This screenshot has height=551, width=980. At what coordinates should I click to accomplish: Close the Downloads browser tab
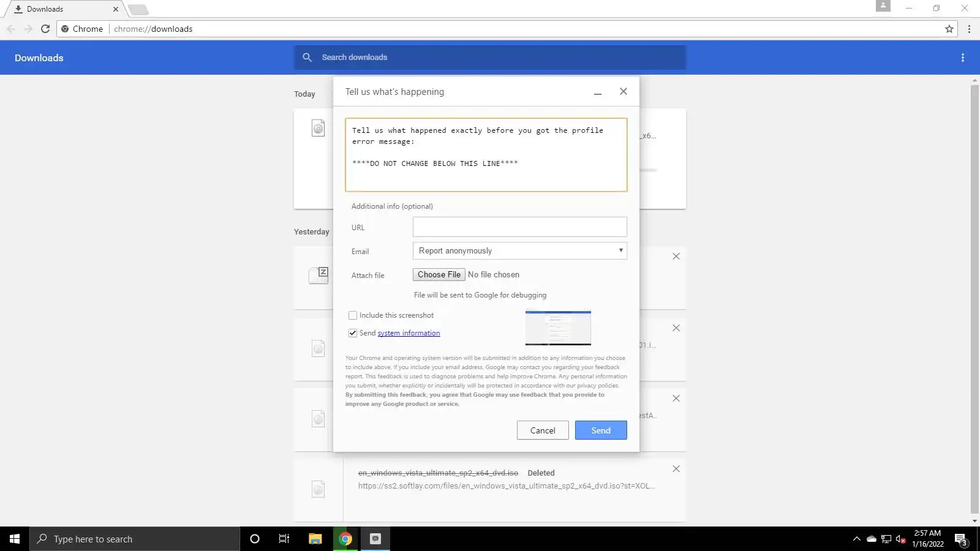click(116, 9)
